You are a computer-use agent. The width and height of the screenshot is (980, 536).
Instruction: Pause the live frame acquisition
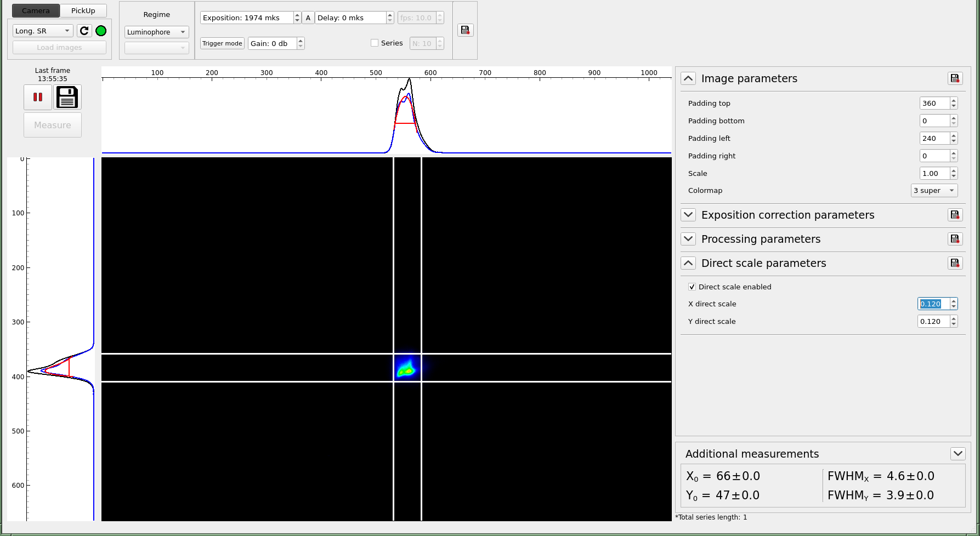point(38,97)
